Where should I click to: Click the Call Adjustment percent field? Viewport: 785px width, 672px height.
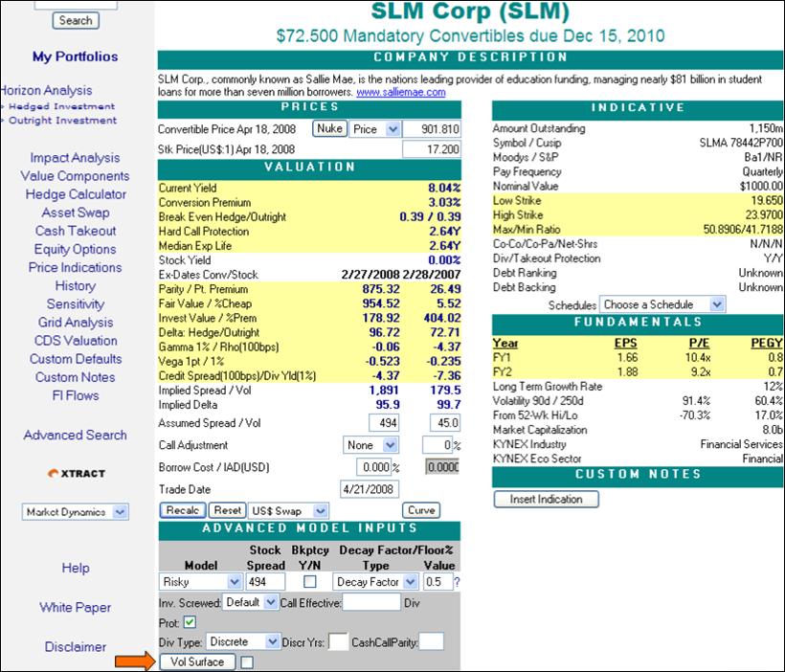click(437, 445)
